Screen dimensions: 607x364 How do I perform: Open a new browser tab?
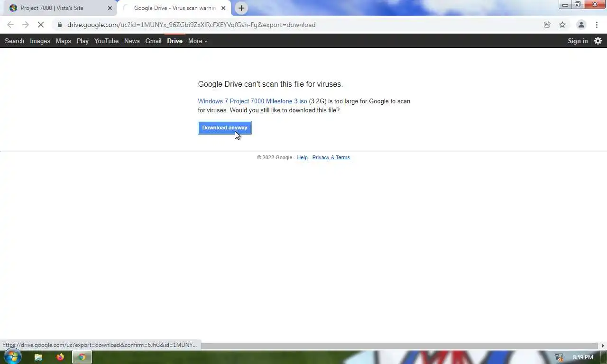click(241, 8)
